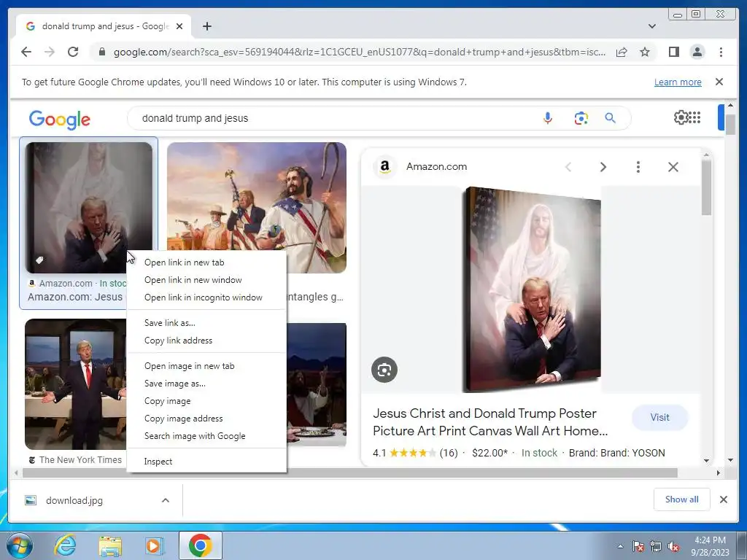This screenshot has width=747, height=560.
Task: Click the Chrome taskbar icon
Action: click(x=200, y=545)
